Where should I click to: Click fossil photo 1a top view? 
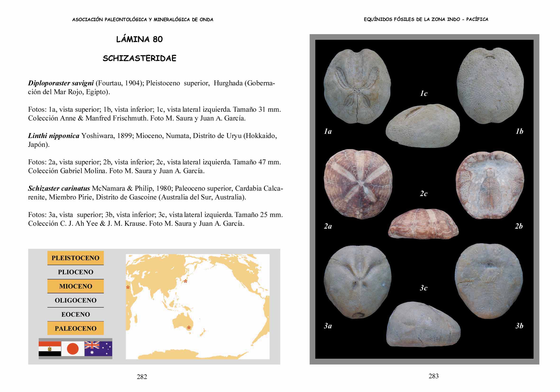click(x=357, y=87)
